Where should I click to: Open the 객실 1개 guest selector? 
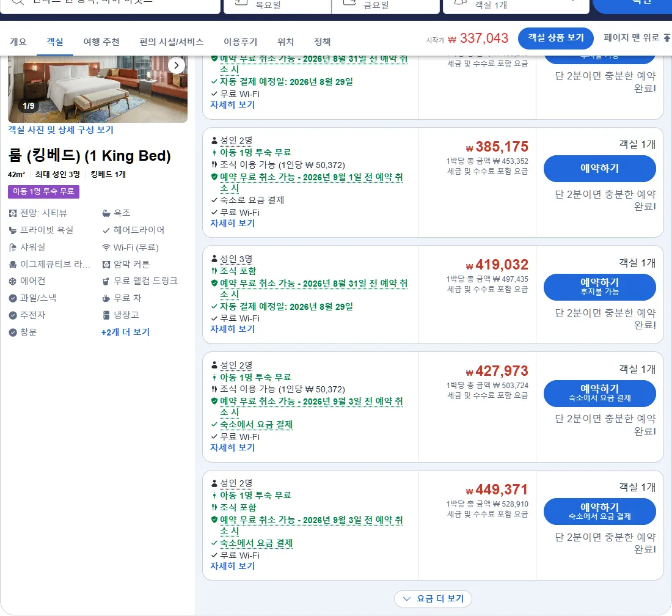516,6
